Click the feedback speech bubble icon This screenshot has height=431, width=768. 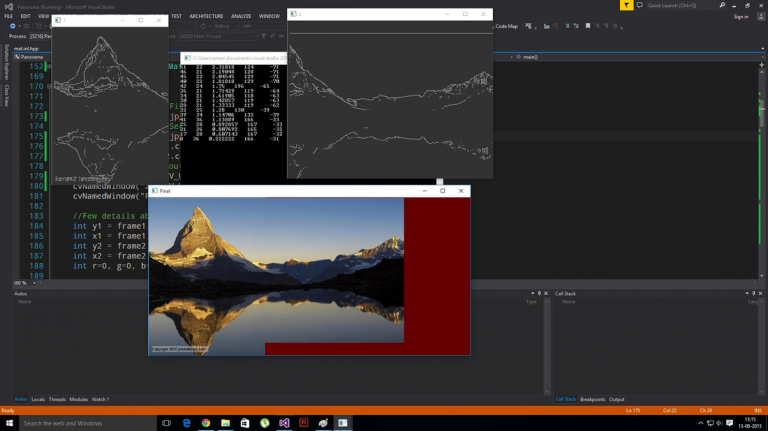point(640,5)
